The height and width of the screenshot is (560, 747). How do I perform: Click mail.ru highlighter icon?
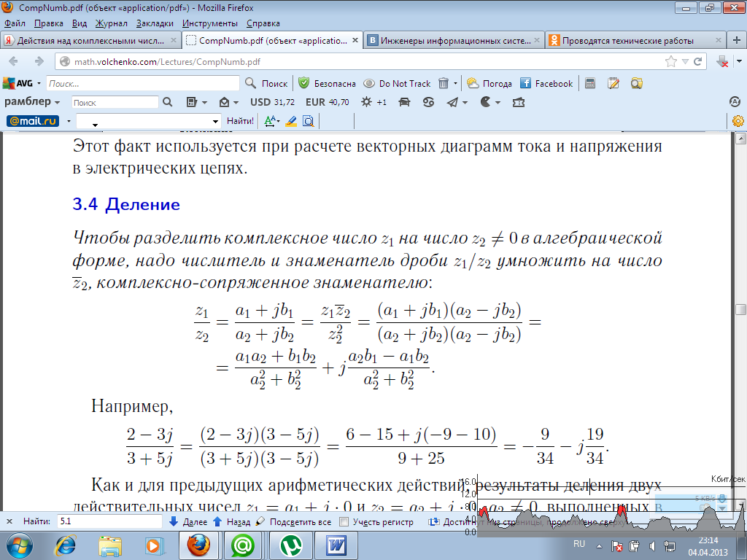(291, 121)
